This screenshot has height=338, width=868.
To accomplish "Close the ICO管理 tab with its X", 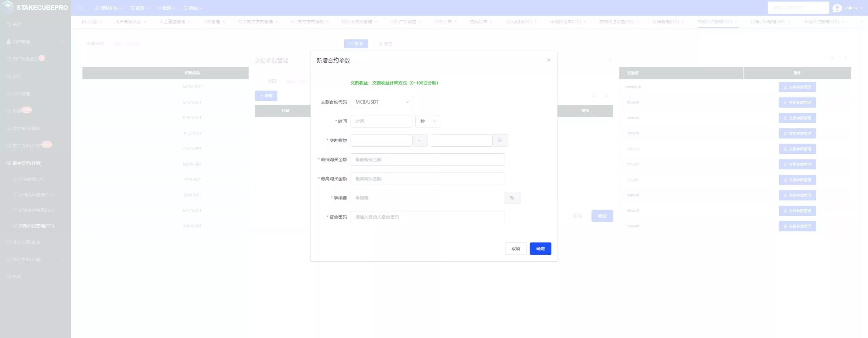I will pos(224,22).
